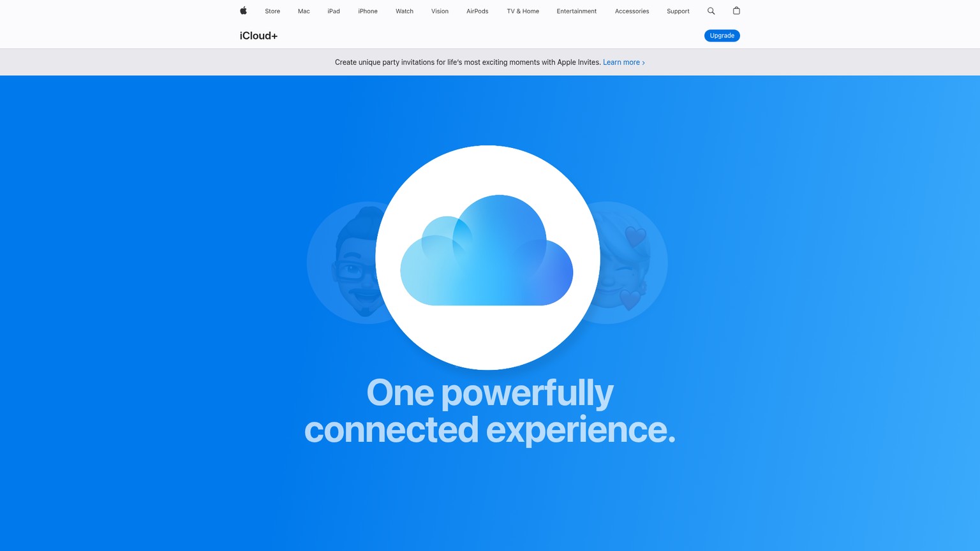Viewport: 980px width, 551px height.
Task: Open the Vision menu
Action: tap(440, 11)
